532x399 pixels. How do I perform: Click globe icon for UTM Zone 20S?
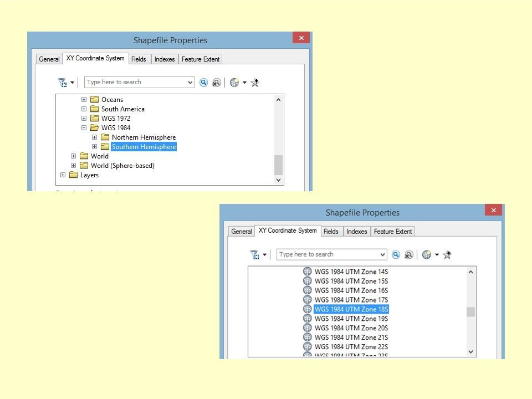(x=308, y=328)
